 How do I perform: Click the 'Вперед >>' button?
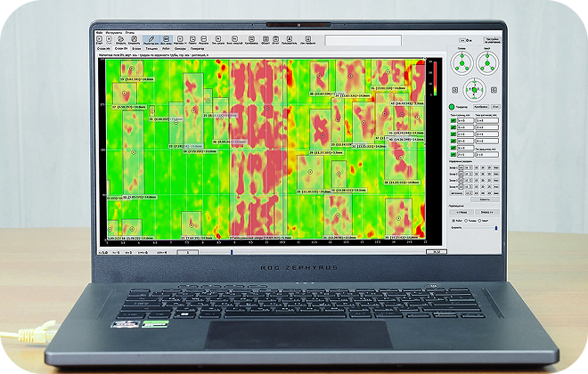pyautogui.click(x=487, y=214)
